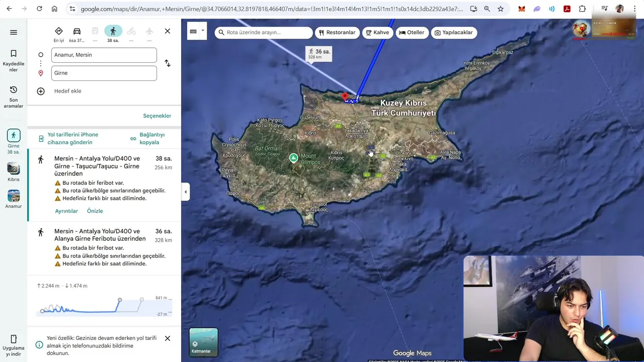Click Kuzey Kıbrıs Türk Cumhuriyeti map label
The width and height of the screenshot is (644, 362).
click(x=404, y=108)
